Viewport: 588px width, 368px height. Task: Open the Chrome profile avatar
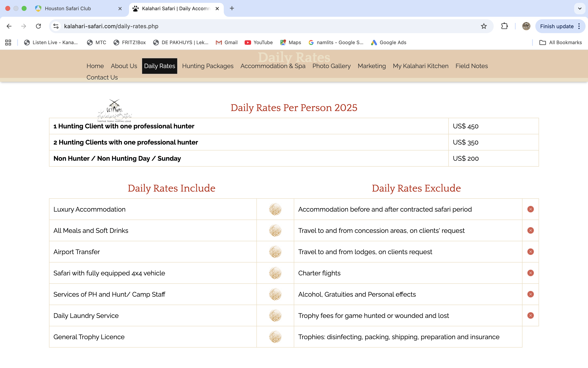(x=526, y=26)
